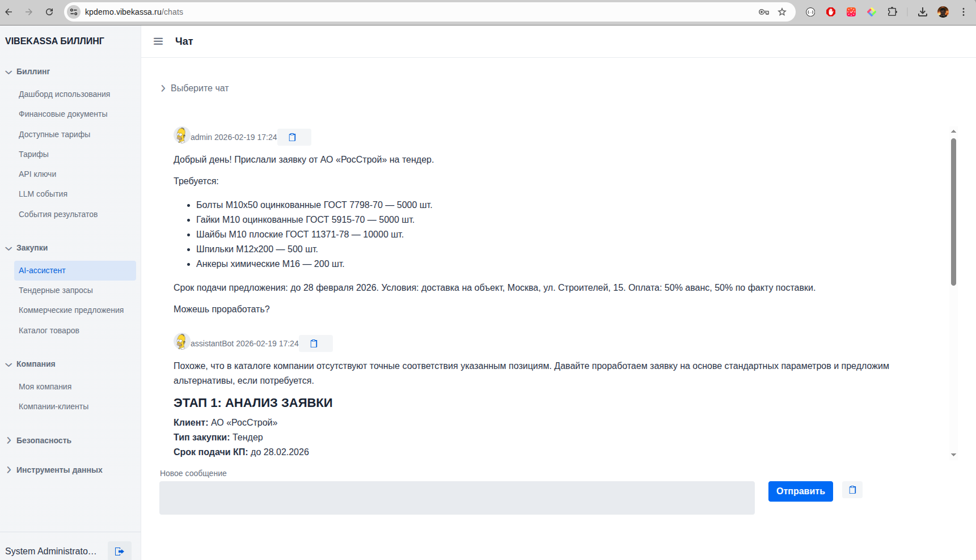Click the clipboard icon beside Отправить

click(852, 490)
